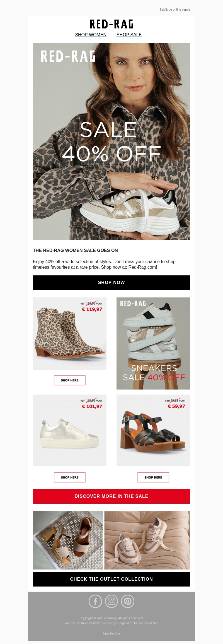Open the leopard boots product image
The height and width of the screenshot is (644, 223).
tap(70, 334)
